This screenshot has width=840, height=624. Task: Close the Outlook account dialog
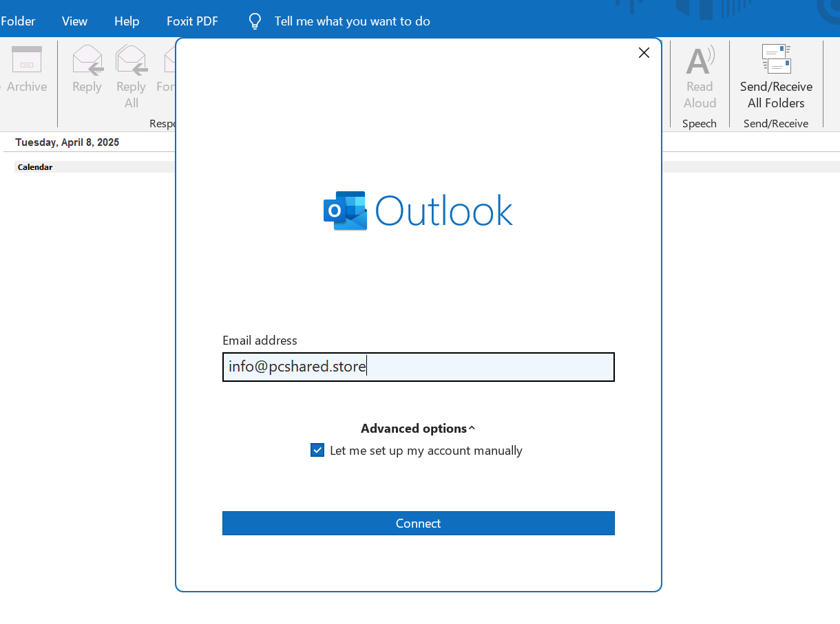coord(644,53)
